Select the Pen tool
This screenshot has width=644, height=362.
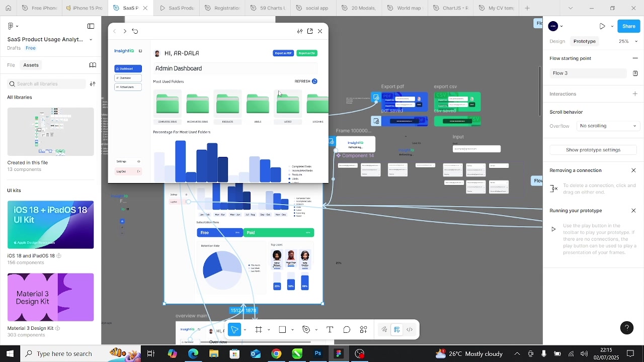pyautogui.click(x=306, y=330)
